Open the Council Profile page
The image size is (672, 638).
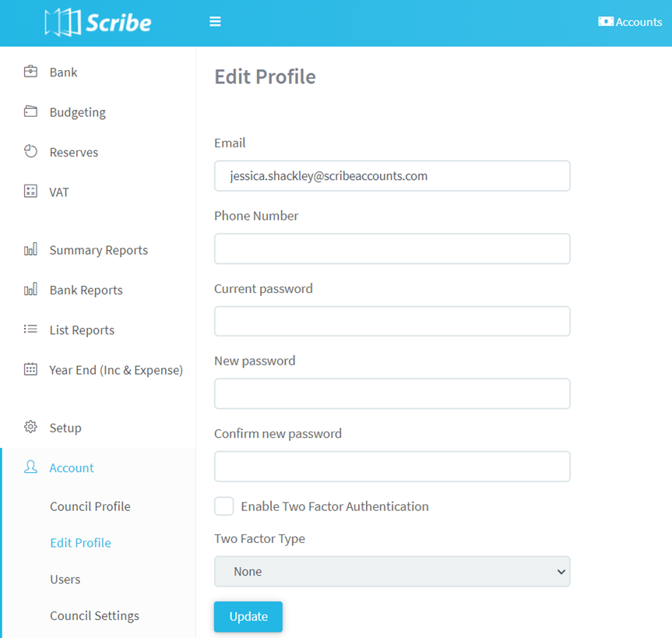coord(90,506)
